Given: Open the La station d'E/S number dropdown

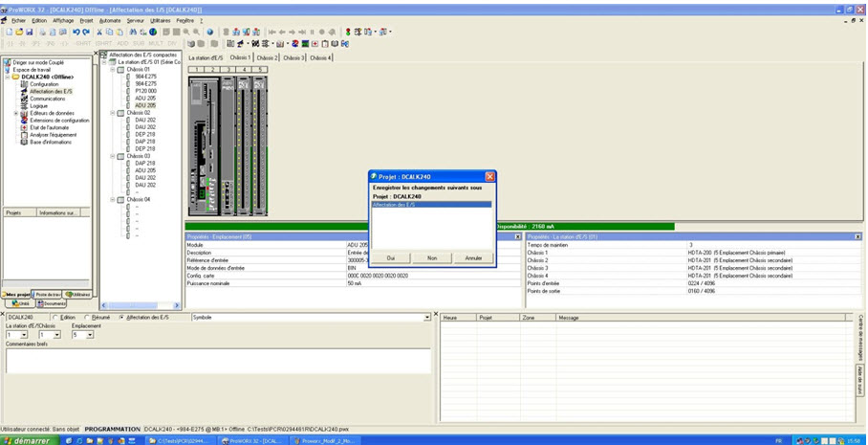Looking at the screenshot, I should pos(24,335).
